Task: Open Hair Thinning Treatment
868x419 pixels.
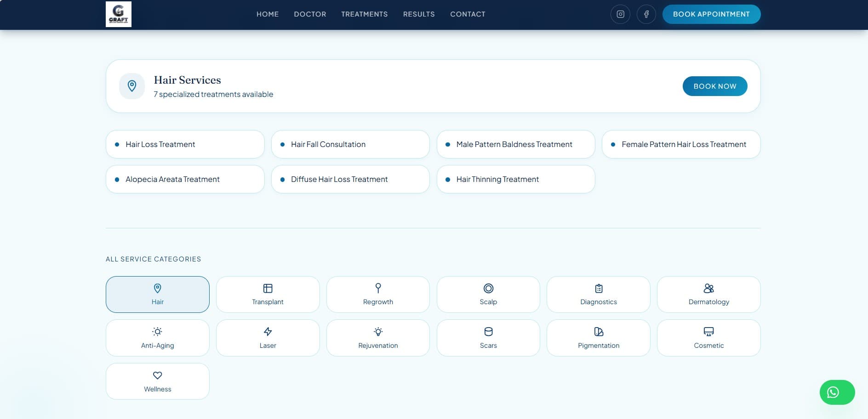Action: point(516,179)
